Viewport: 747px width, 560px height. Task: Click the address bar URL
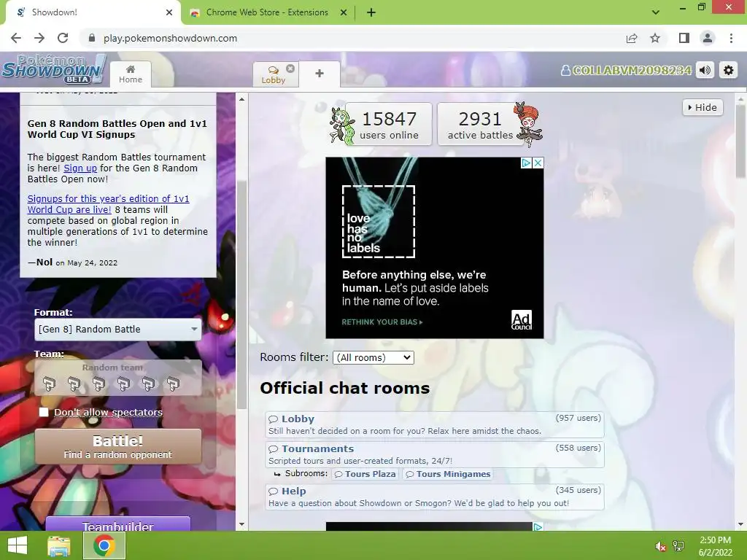point(170,38)
